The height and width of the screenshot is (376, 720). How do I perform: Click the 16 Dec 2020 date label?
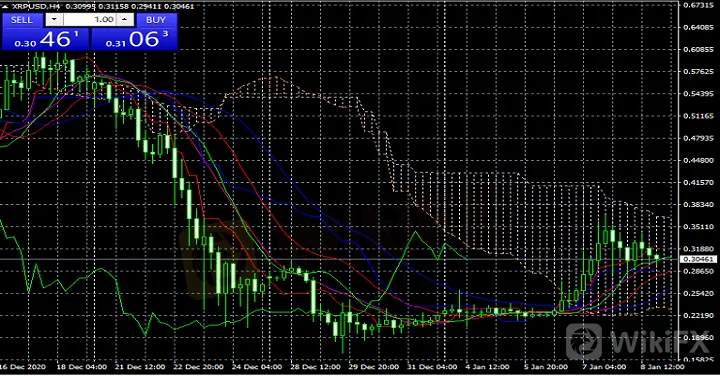click(x=23, y=367)
